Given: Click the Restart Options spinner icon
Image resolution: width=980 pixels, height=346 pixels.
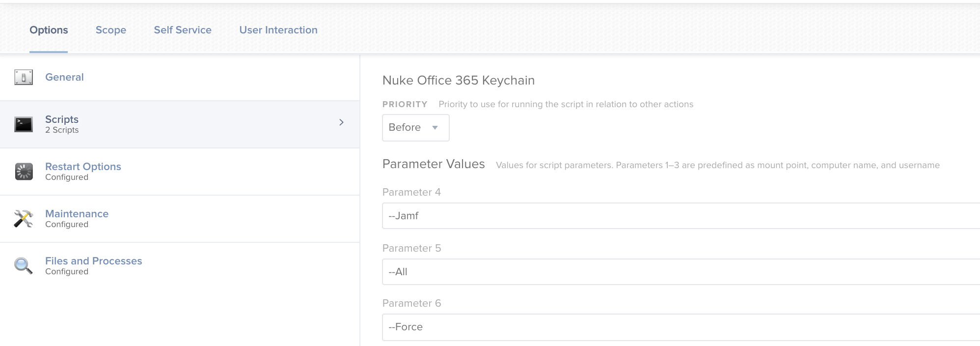Looking at the screenshot, I should pyautogui.click(x=24, y=172).
